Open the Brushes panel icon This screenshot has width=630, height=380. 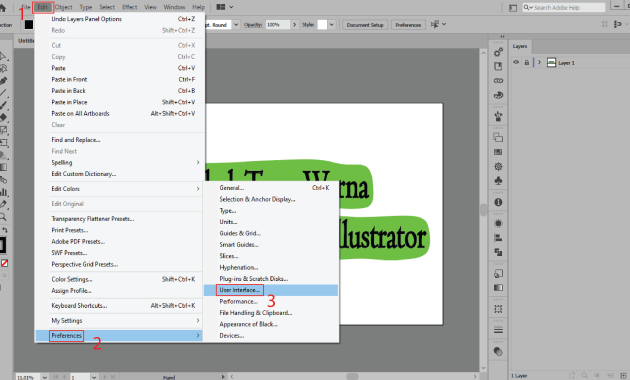click(x=498, y=116)
